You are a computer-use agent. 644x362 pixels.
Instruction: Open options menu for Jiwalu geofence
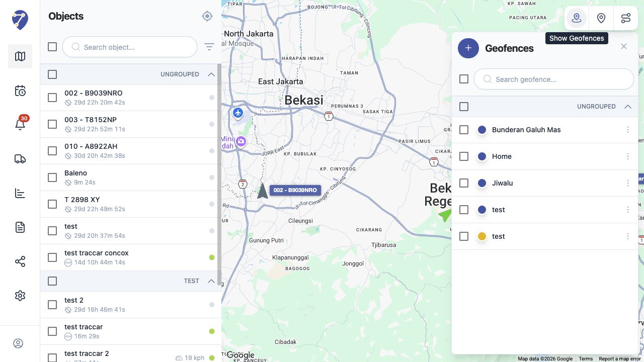(x=628, y=183)
